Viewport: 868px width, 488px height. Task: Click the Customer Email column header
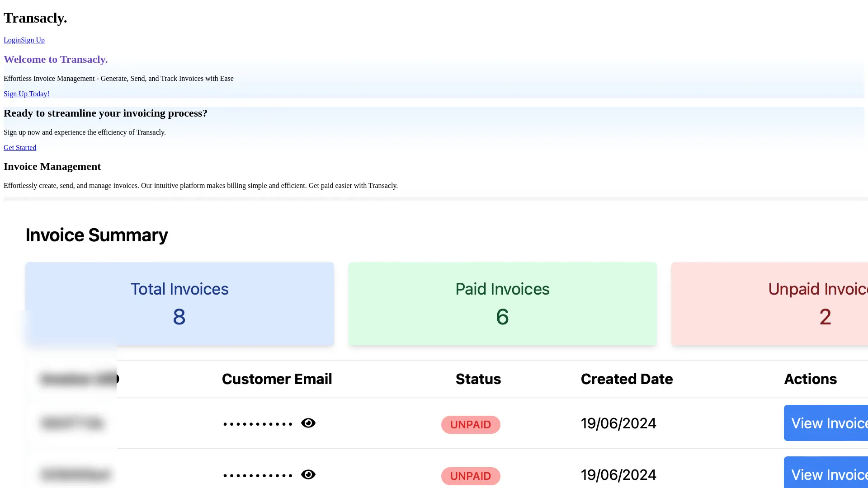tap(277, 379)
